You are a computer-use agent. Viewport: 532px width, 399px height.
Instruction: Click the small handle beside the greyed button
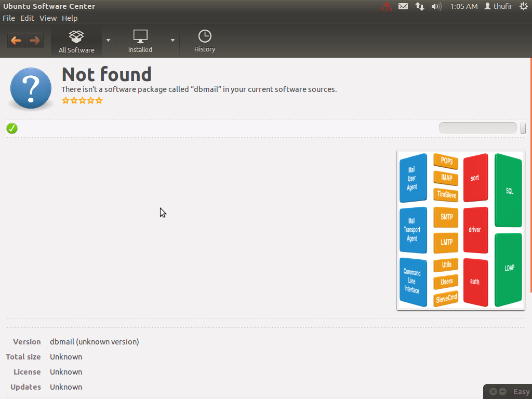[523, 128]
